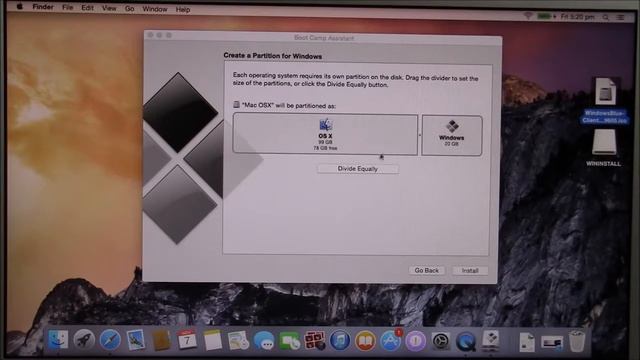Click Boot Camp Assistant icon in Dock
This screenshot has width=640, height=360.
click(x=491, y=340)
